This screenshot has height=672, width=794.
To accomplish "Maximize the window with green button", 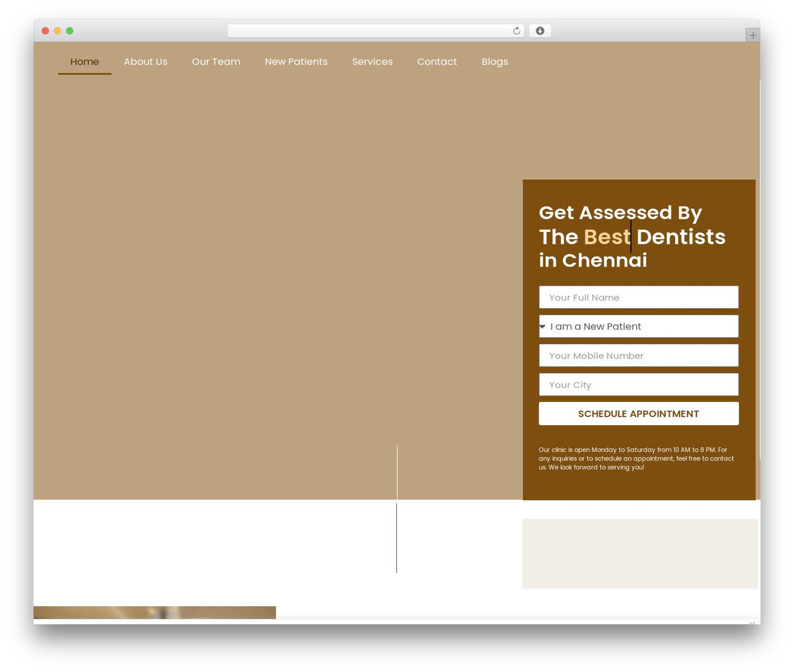I will coord(69,31).
